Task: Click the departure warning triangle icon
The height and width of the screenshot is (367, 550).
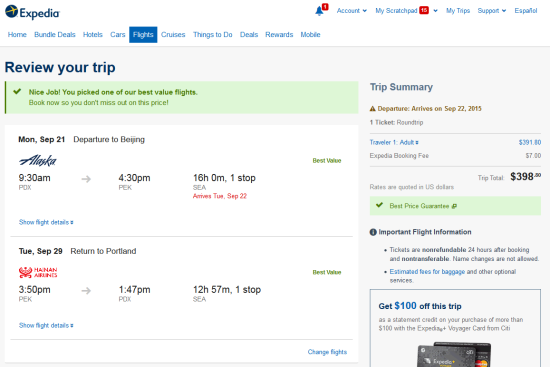Action: (373, 109)
